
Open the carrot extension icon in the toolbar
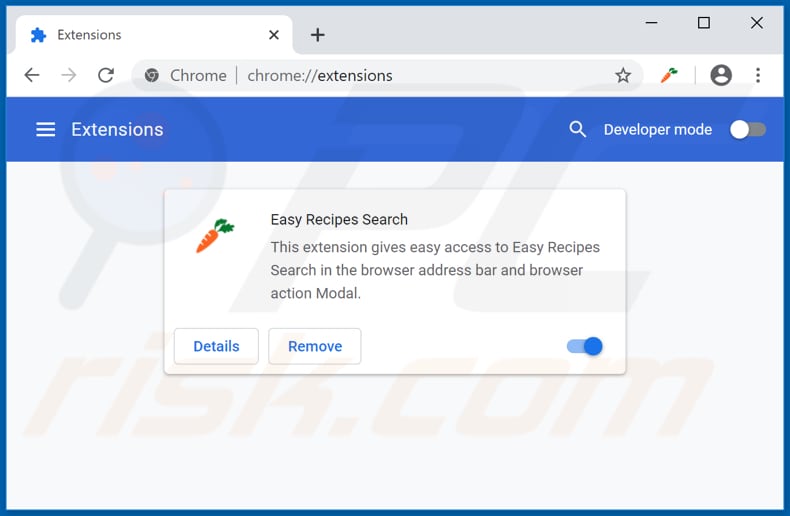[669, 75]
